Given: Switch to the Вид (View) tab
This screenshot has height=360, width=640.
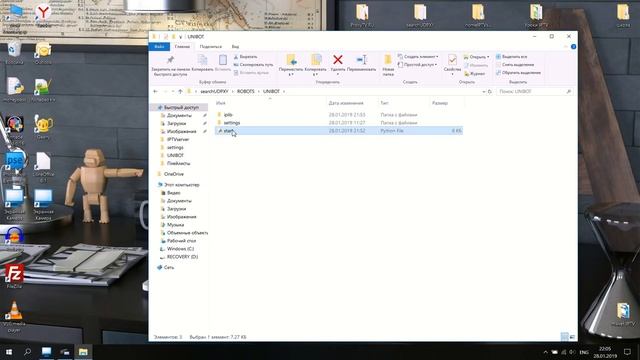Looking at the screenshot, I should (x=236, y=47).
